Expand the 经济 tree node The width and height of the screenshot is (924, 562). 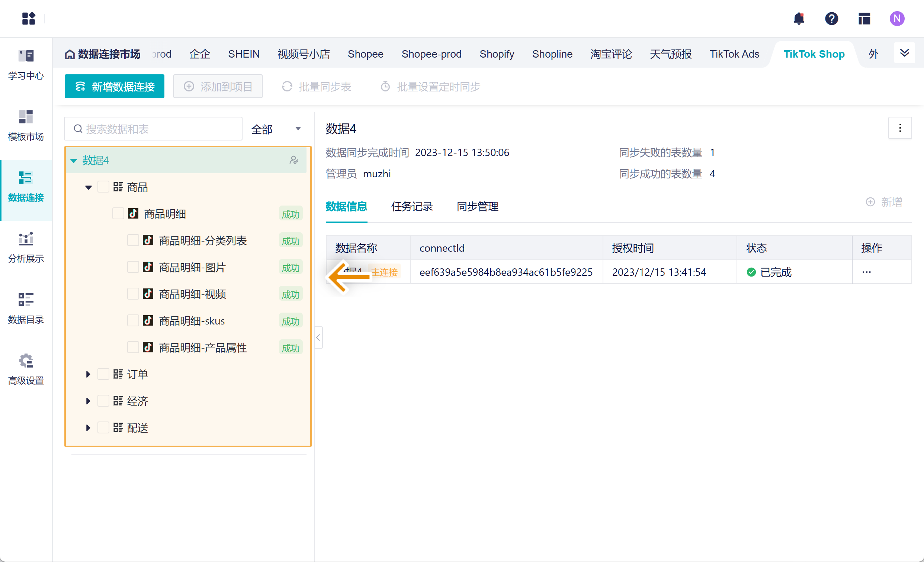[88, 401]
